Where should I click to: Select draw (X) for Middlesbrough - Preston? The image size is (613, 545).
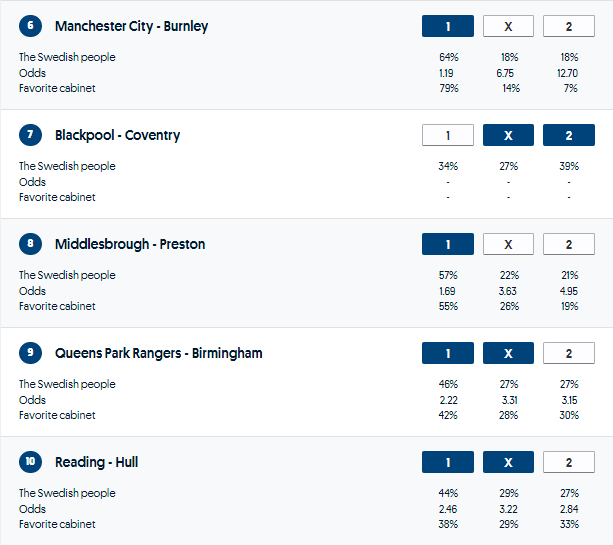coord(508,244)
